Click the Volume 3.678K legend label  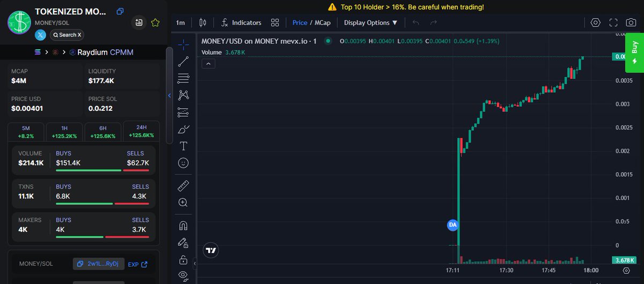click(223, 52)
